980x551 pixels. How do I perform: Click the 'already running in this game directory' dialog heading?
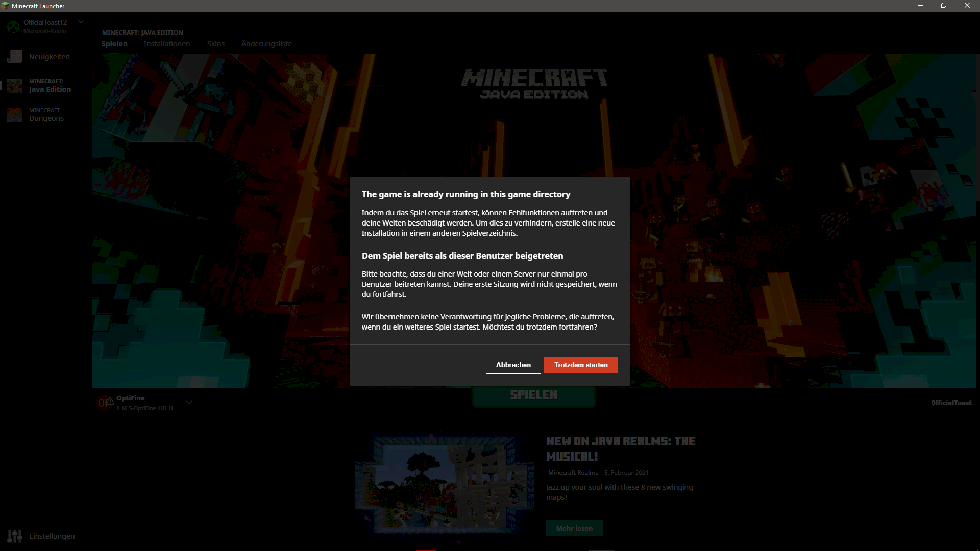[x=465, y=194]
